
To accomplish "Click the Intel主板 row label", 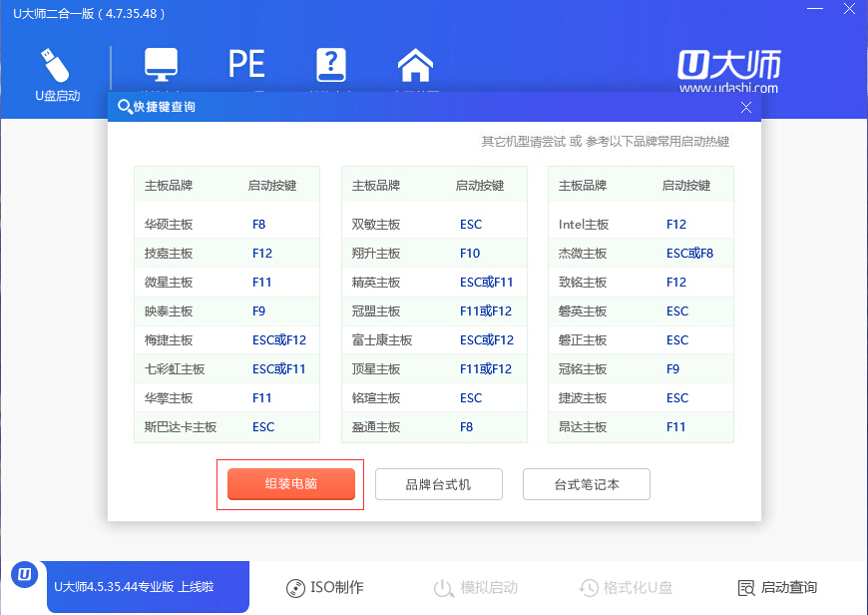I will (x=584, y=225).
